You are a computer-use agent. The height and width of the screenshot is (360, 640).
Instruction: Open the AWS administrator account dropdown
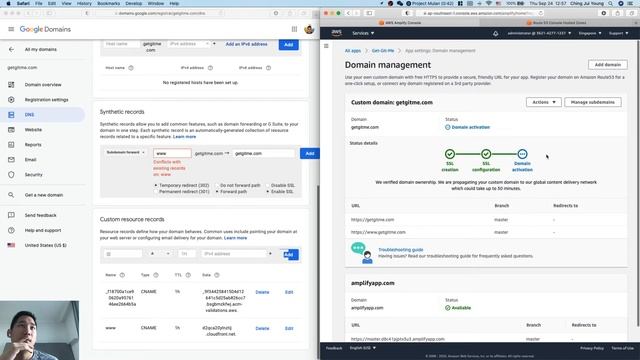click(x=539, y=33)
